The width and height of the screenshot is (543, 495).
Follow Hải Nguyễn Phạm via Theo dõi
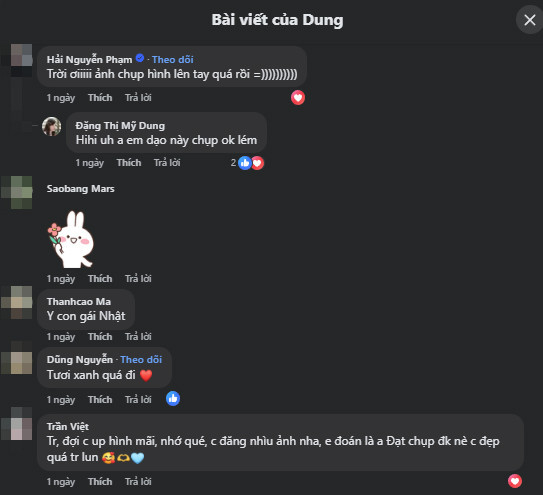point(172,60)
